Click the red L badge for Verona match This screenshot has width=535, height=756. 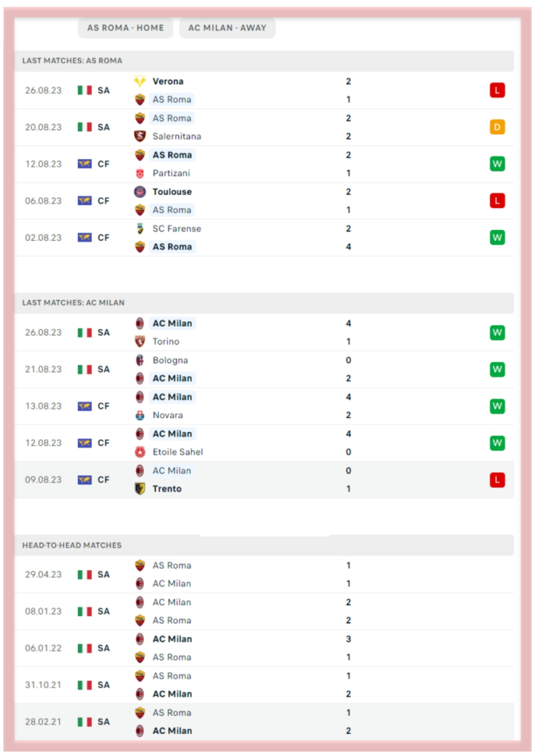(497, 90)
